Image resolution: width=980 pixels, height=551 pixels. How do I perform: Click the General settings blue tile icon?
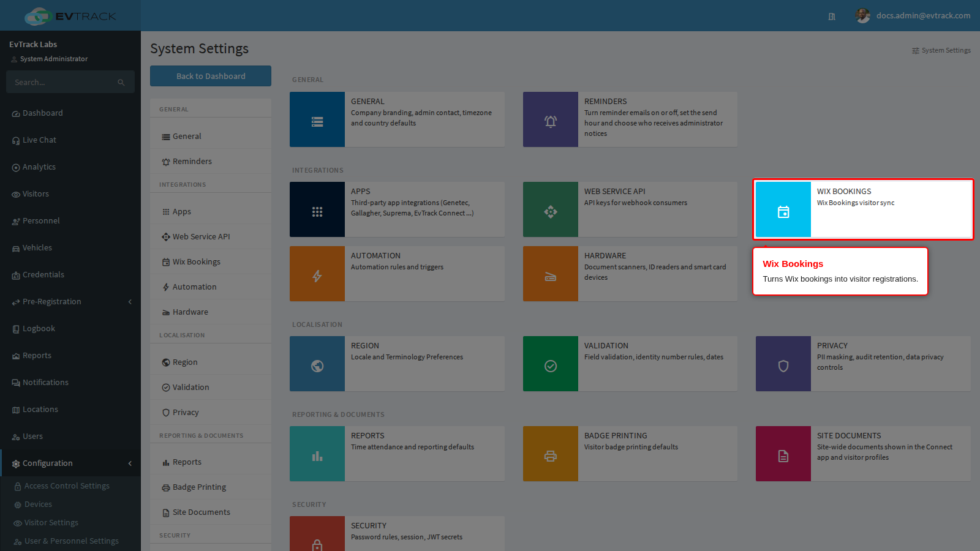317,119
